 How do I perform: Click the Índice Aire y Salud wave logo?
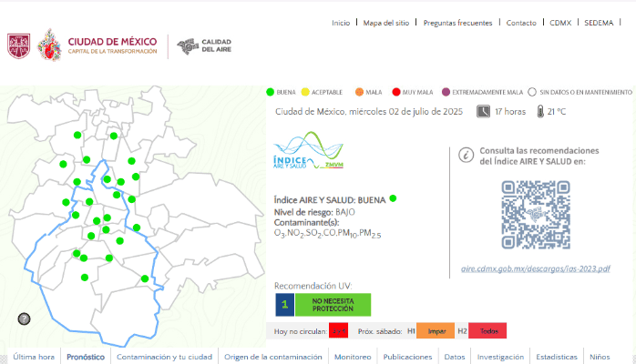click(308, 152)
